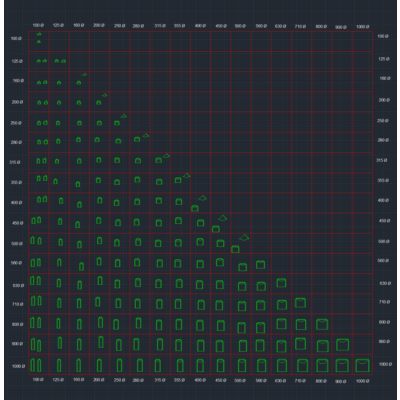Select the 125 row, 125 column fitting pair
The width and height of the screenshot is (400, 400).
[60, 61]
